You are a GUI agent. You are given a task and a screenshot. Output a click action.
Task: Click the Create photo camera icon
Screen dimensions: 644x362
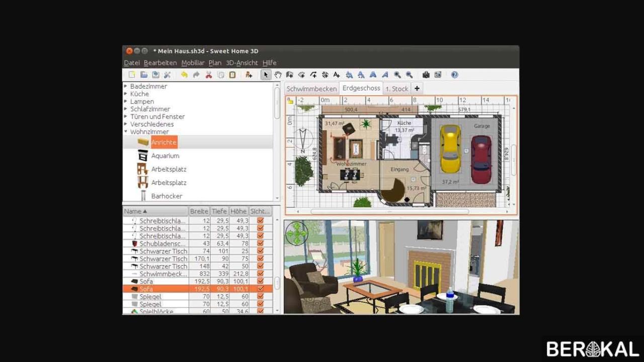click(x=425, y=75)
